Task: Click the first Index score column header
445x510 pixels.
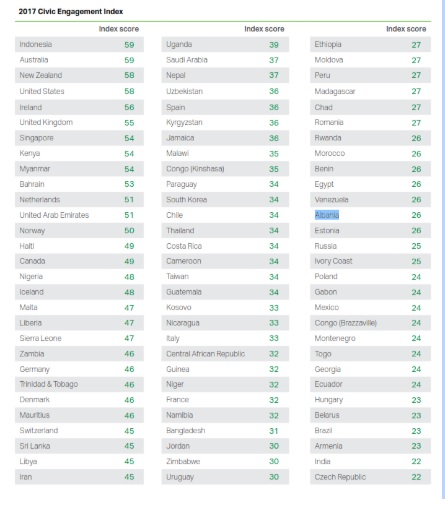Action: tap(119, 29)
